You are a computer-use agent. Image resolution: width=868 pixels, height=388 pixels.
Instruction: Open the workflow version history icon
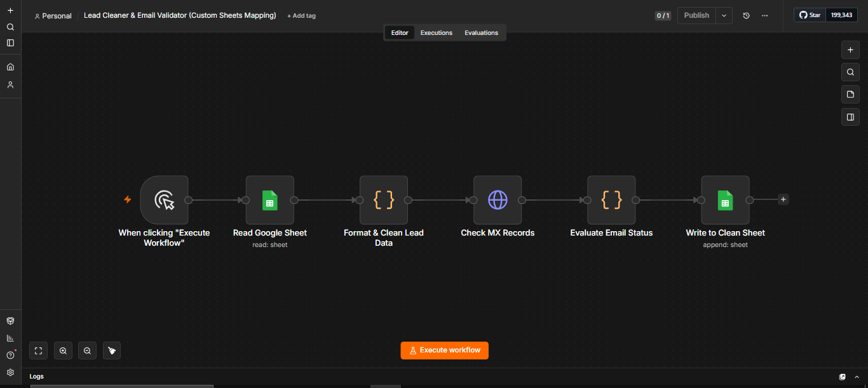click(747, 15)
